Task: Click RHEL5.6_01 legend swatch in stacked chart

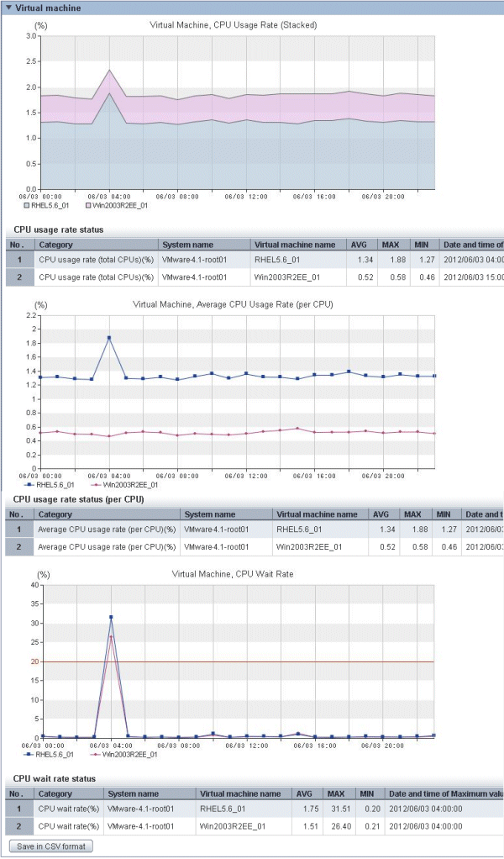Action: (27, 205)
